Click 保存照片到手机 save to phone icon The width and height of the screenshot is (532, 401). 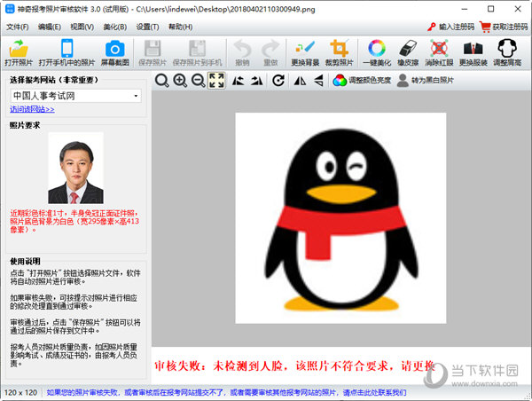point(197,52)
